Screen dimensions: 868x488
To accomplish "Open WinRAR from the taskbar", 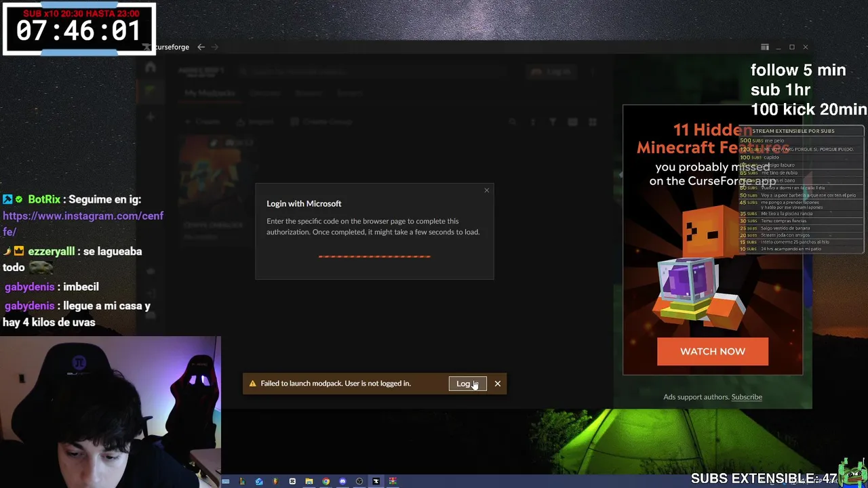I will click(393, 481).
